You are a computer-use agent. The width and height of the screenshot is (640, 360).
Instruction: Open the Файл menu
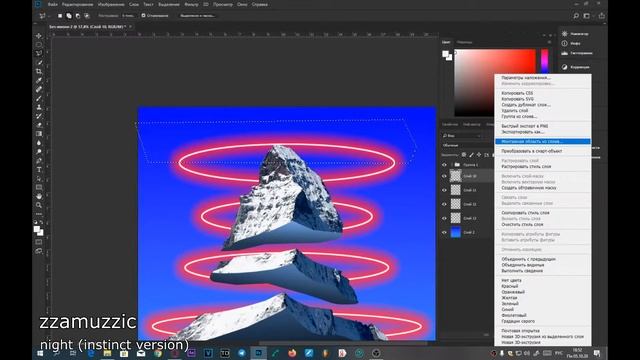[x=53, y=4]
